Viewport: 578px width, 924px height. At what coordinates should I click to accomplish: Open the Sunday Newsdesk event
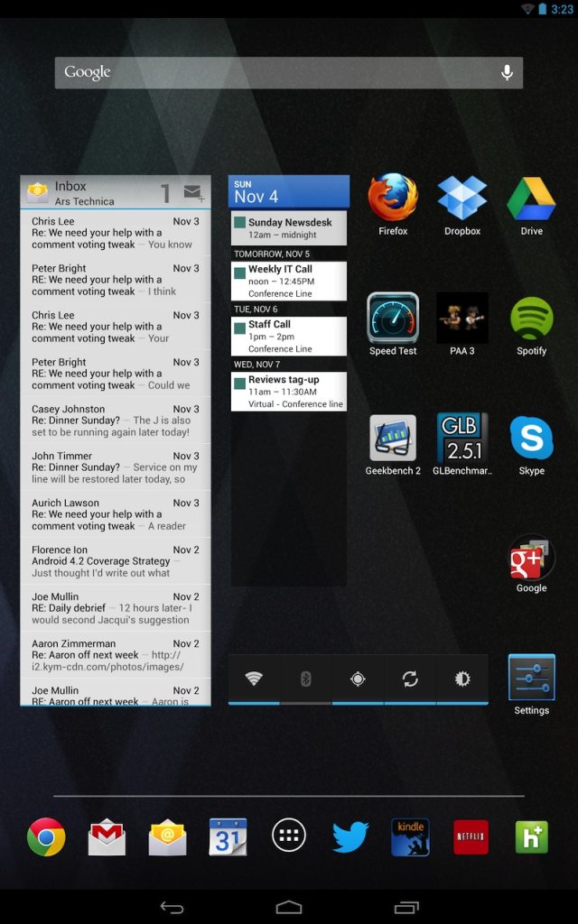click(x=289, y=228)
